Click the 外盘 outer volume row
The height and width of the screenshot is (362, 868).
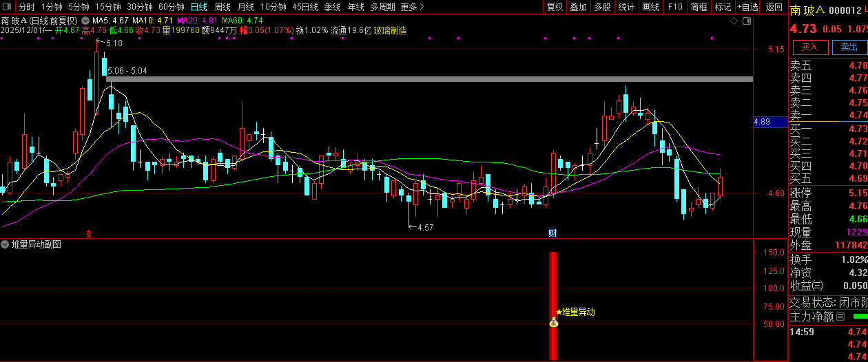828,245
